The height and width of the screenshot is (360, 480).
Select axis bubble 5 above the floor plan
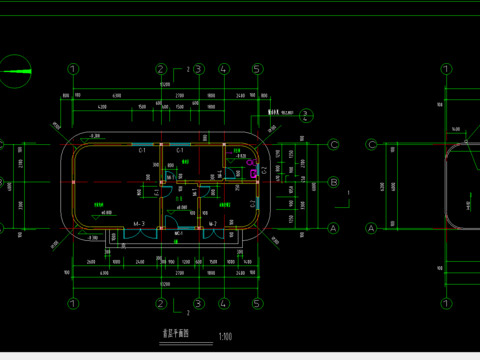[257, 69]
